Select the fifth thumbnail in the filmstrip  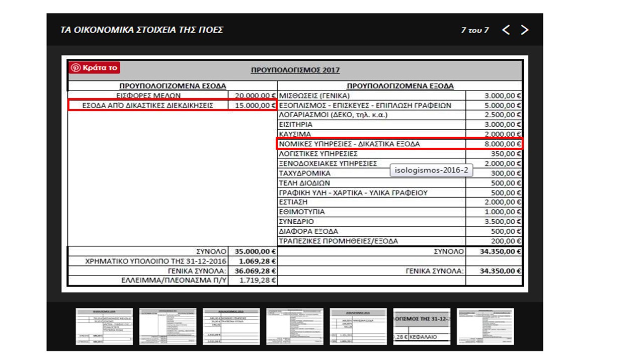click(x=358, y=326)
